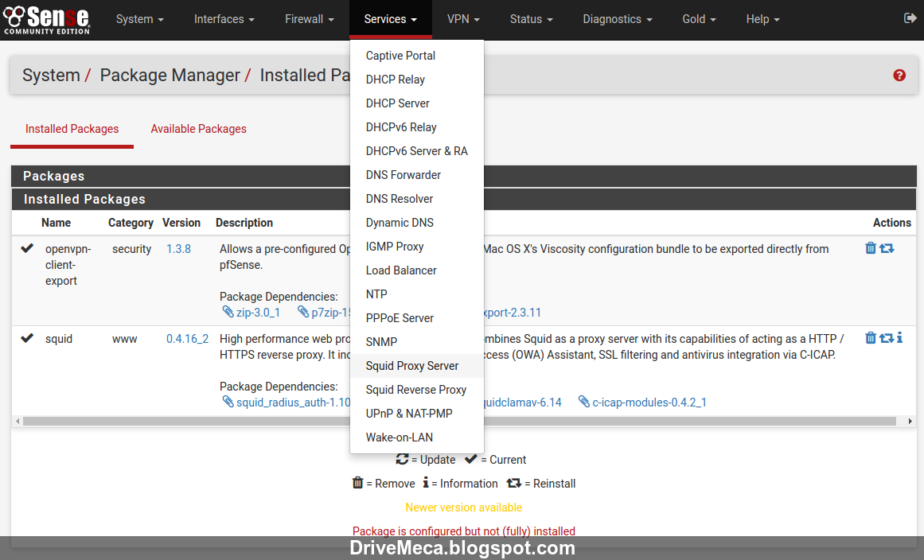Screen dimensions: 924x560
Task: Click the Version column header
Action: [x=181, y=223]
